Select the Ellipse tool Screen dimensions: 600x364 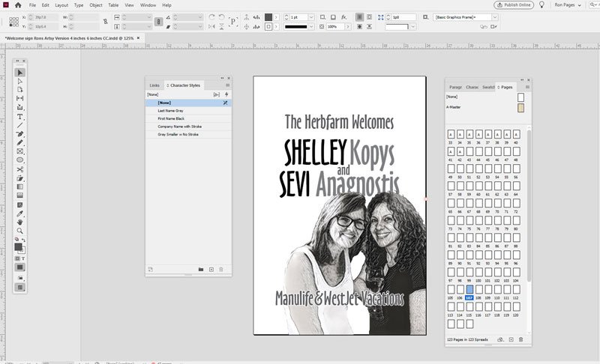click(x=20, y=160)
